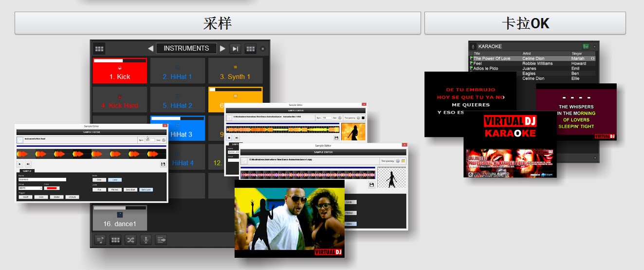Image resolution: width=644 pixels, height=270 pixels.
Task: Save sample in the dance1.mpg Sample Editor
Action: 371,185
